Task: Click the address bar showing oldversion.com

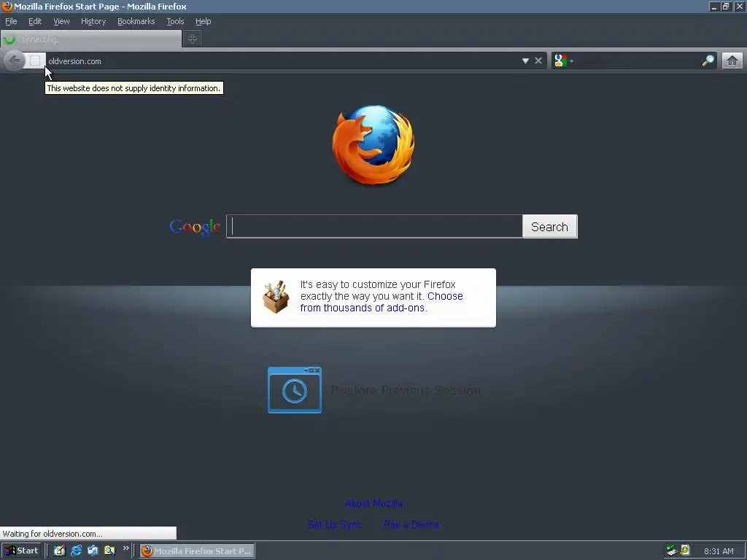Action: pos(282,61)
